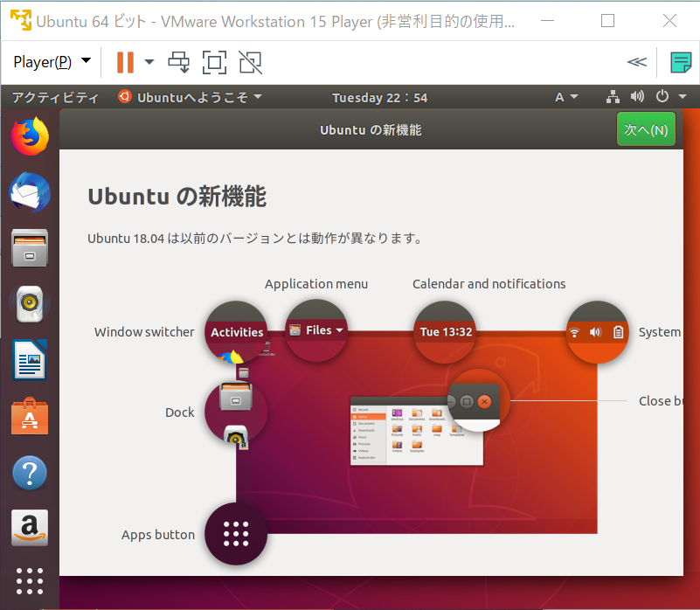Toggle VMware Unity mode icon
This screenshot has height=610, width=700.
pos(251,62)
